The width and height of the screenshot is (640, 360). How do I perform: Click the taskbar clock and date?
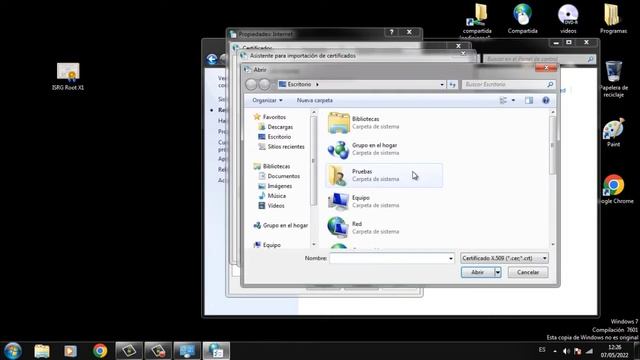tap(614, 351)
